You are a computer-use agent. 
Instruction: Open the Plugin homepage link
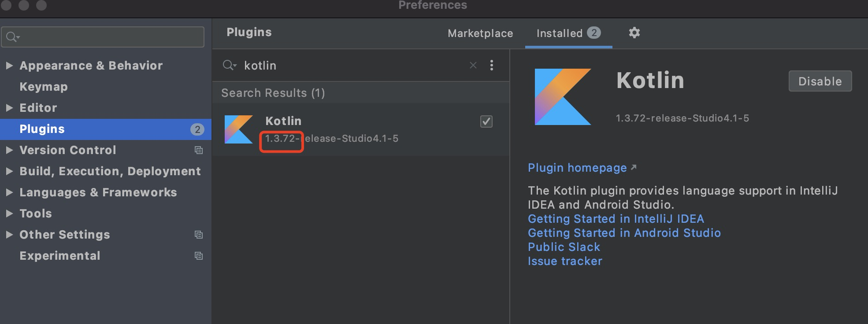click(577, 168)
